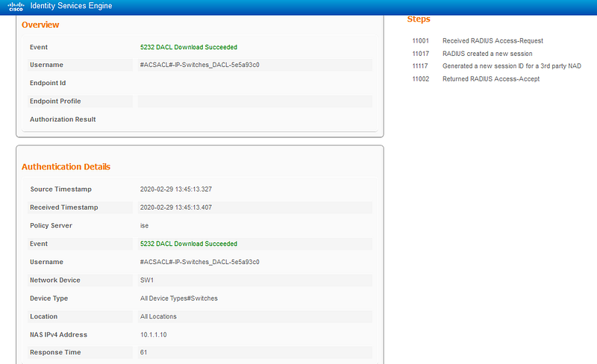
Task: Select the Authentication Details heading
Action: pyautogui.click(x=66, y=167)
